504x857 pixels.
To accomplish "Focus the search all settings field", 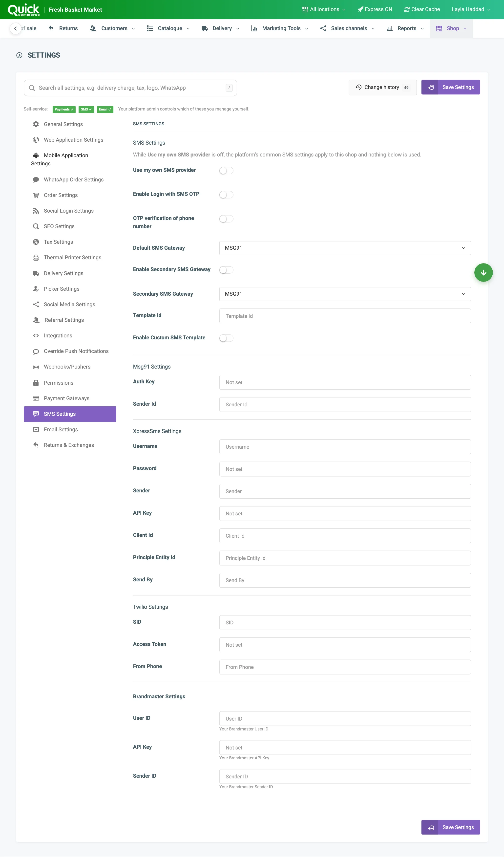I will pos(130,88).
